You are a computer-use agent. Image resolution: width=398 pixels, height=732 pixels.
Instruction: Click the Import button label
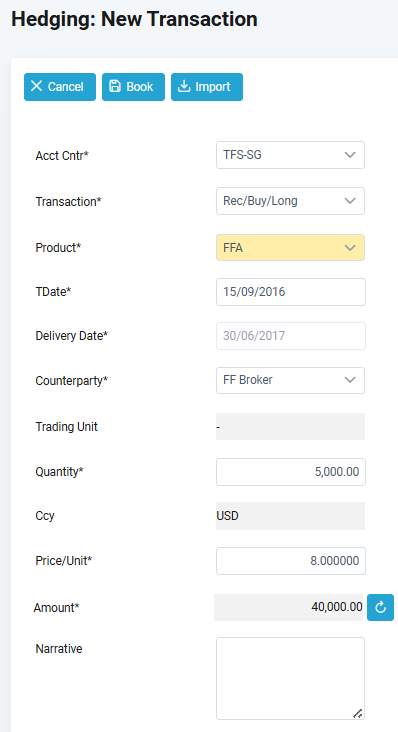pyautogui.click(x=213, y=87)
